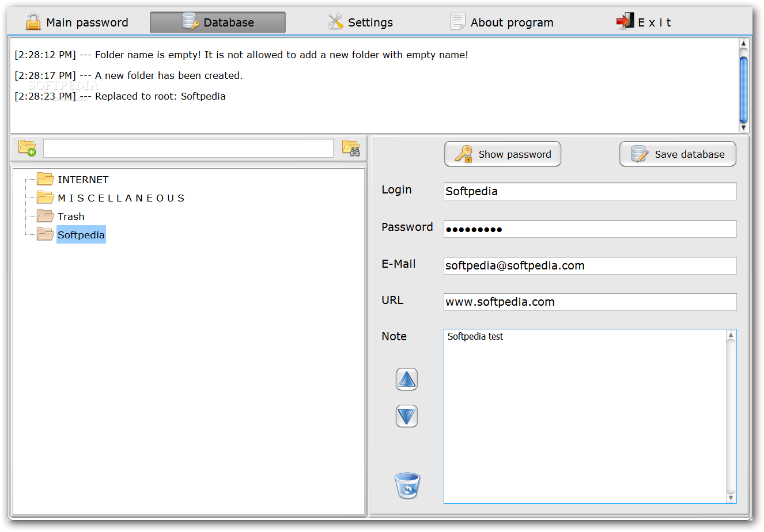Click the 'Replaced to root: Softpedia' log line
This screenshot has height=532, width=764.
(x=120, y=96)
